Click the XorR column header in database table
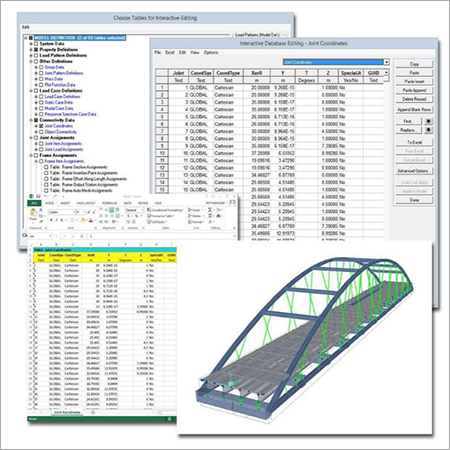This screenshot has height=450, width=450. (x=257, y=73)
